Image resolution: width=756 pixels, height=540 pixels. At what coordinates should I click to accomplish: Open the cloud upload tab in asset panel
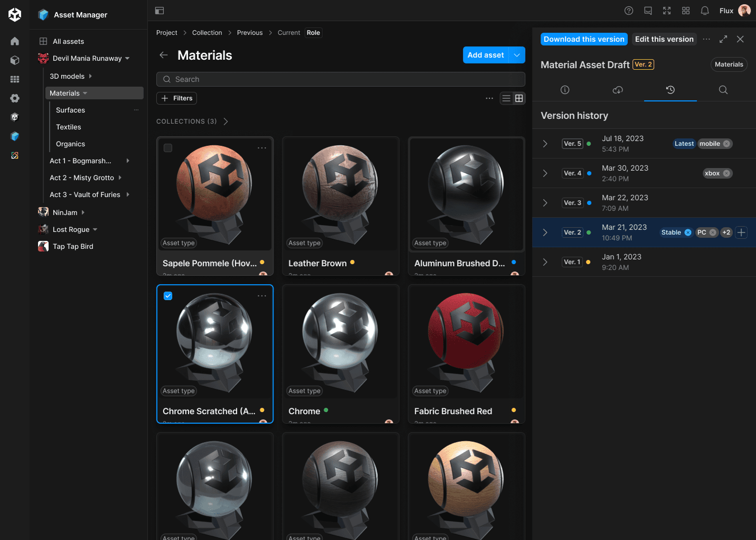[x=617, y=90]
